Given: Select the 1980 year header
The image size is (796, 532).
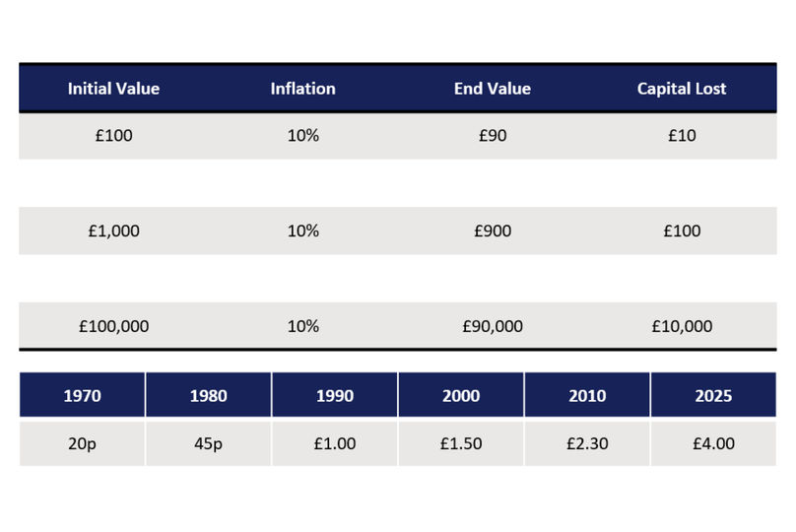Looking at the screenshot, I should 208,396.
